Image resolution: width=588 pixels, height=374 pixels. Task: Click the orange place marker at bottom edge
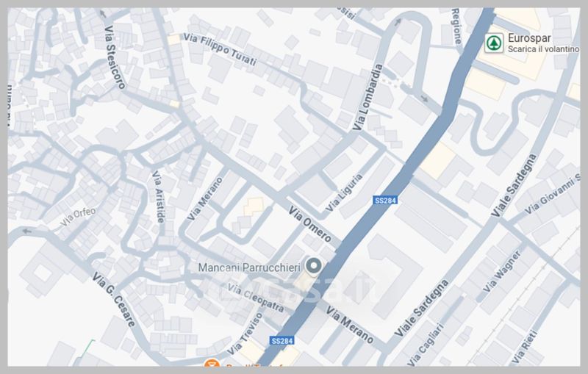(212, 362)
